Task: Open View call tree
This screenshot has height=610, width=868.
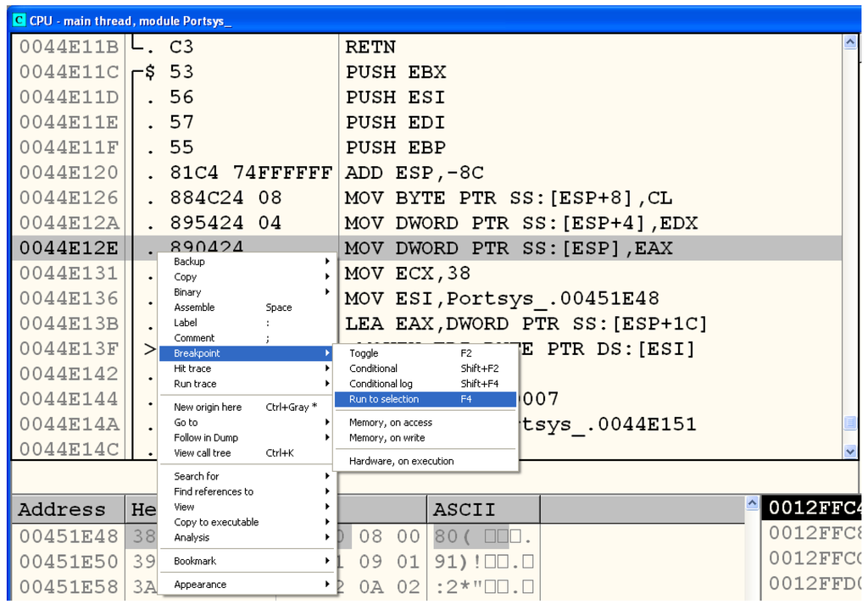Action: (202, 453)
